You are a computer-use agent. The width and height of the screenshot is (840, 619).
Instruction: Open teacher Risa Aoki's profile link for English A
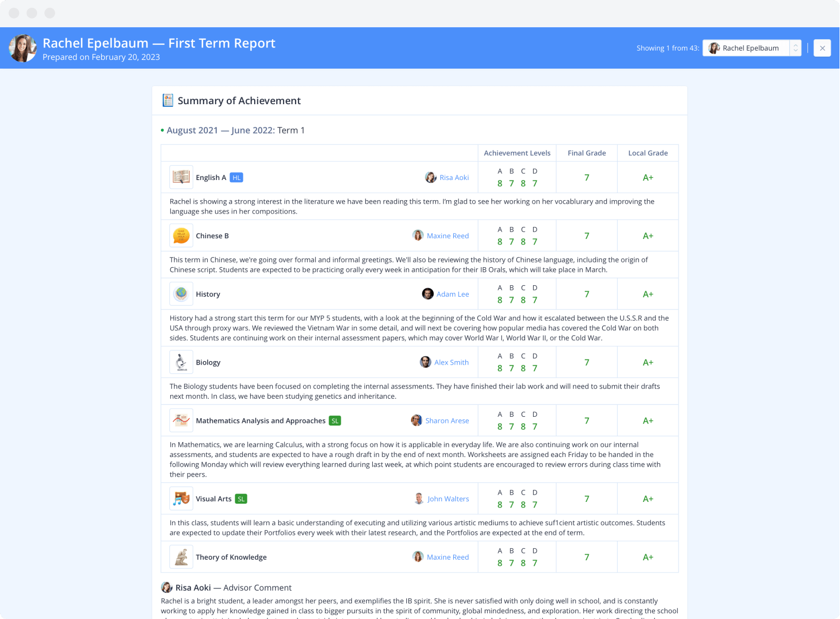point(454,177)
